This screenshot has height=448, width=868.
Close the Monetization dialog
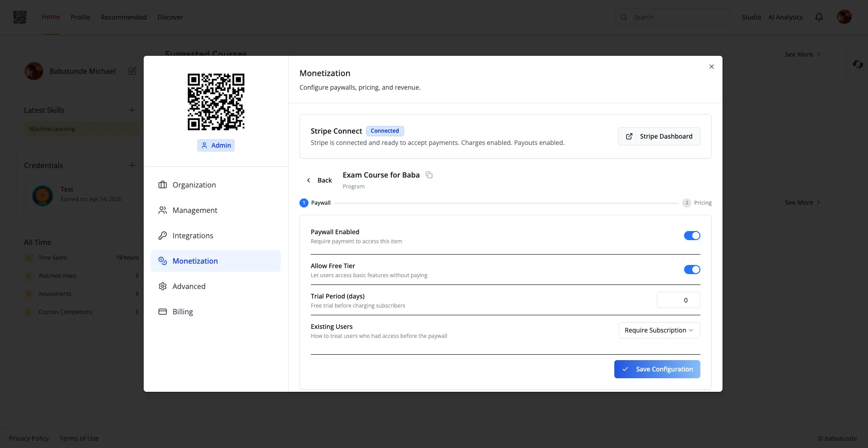(712, 67)
